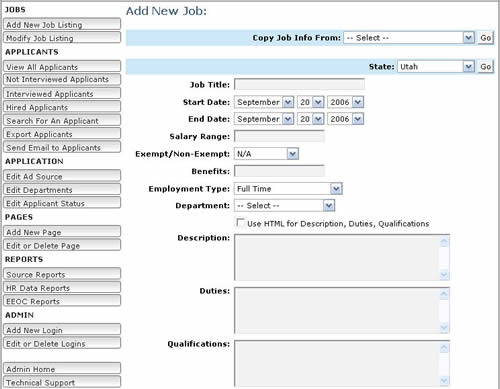Open the Start Date day dropdown
This screenshot has width=500, height=389.
(x=310, y=102)
